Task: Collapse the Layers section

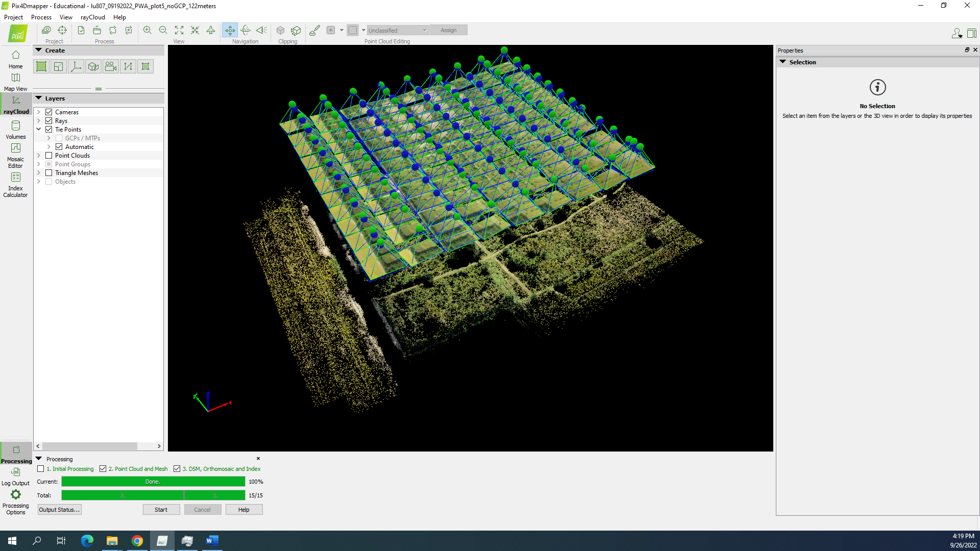Action: point(39,98)
